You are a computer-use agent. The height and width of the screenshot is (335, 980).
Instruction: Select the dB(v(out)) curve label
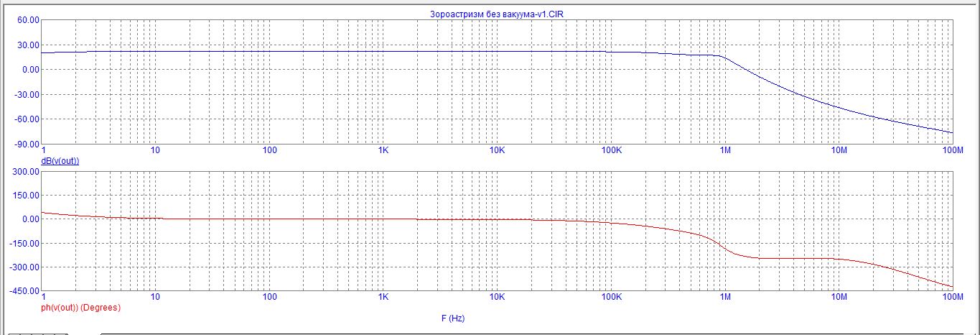(x=60, y=160)
